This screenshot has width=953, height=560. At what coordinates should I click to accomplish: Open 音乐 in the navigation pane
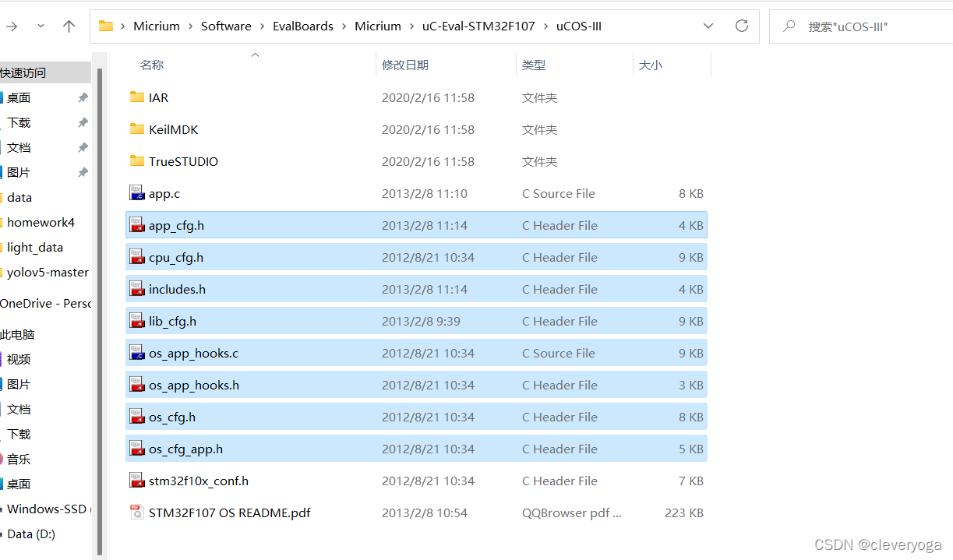pyautogui.click(x=19, y=459)
